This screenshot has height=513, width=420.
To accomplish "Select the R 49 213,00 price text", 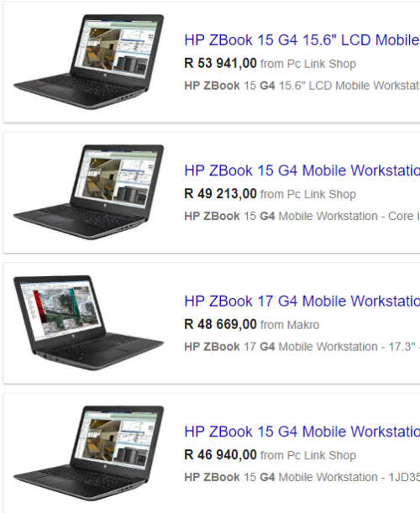I will pyautogui.click(x=220, y=194).
